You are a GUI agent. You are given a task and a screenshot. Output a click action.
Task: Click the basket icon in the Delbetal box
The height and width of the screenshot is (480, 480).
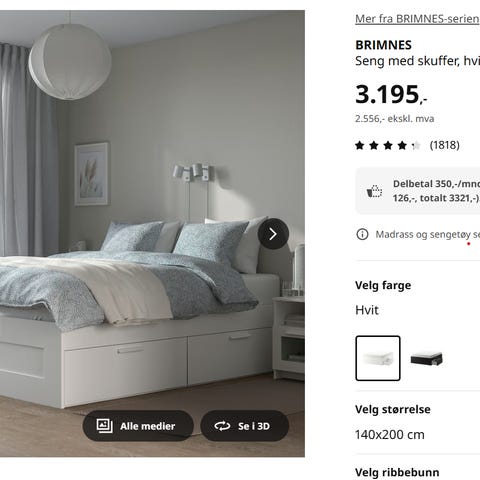(374, 192)
